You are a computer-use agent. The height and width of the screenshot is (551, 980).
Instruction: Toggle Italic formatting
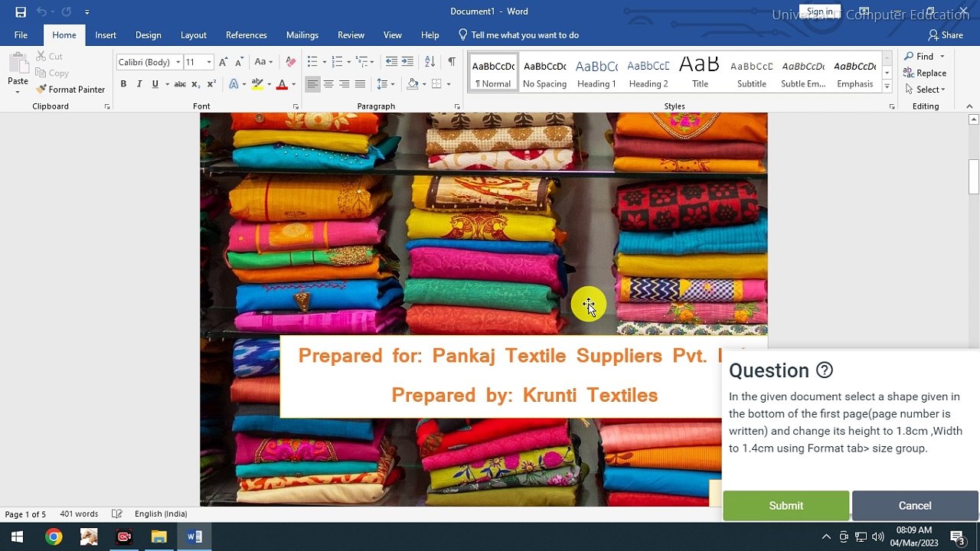[x=139, y=84]
